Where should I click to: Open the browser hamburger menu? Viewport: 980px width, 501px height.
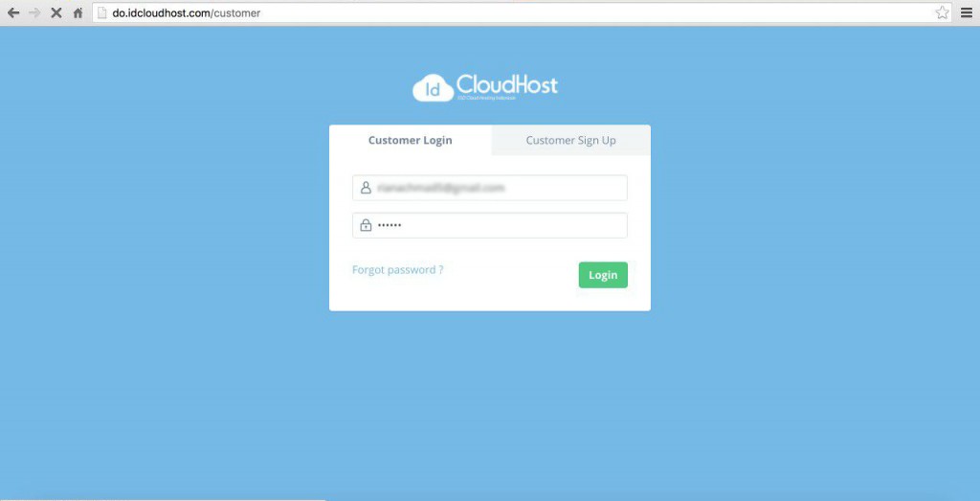(967, 12)
